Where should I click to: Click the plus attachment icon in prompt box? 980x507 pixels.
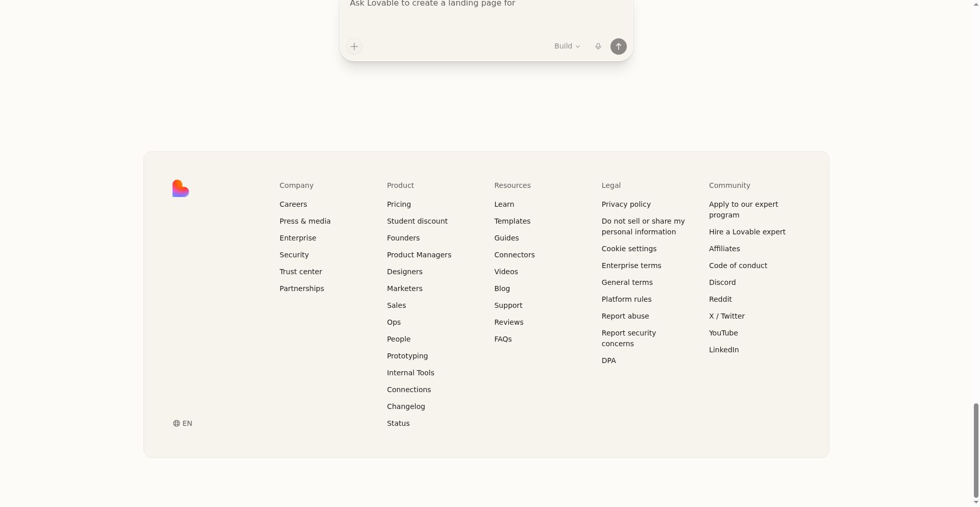354,46
